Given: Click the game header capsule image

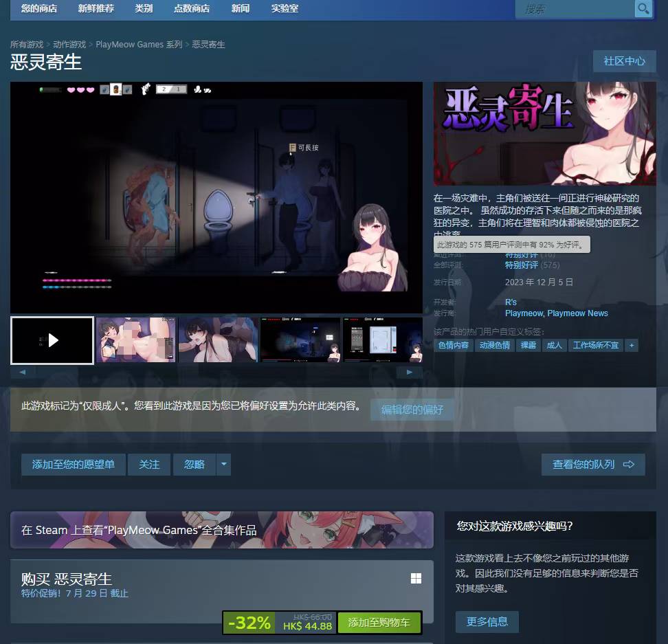Looking at the screenshot, I should point(544,133).
